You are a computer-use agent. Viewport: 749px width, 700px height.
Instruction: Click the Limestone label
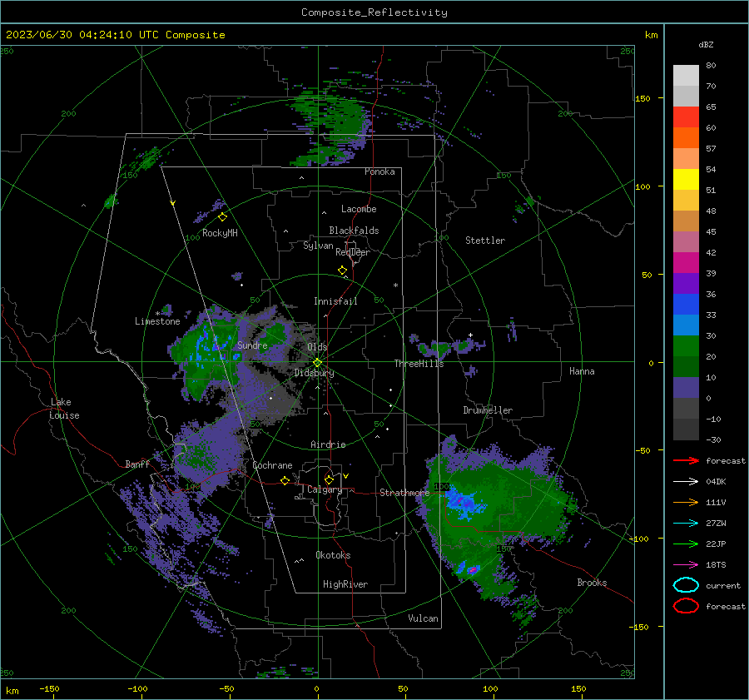pyautogui.click(x=157, y=321)
